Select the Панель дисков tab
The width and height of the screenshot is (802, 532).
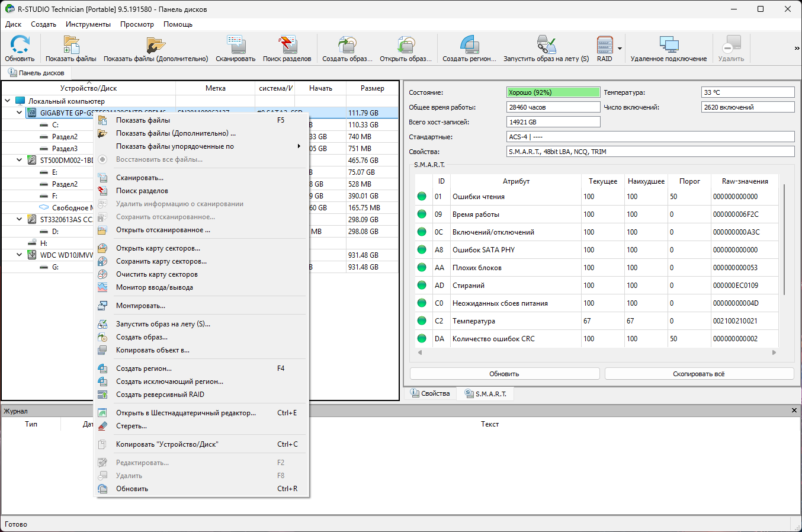click(x=37, y=73)
